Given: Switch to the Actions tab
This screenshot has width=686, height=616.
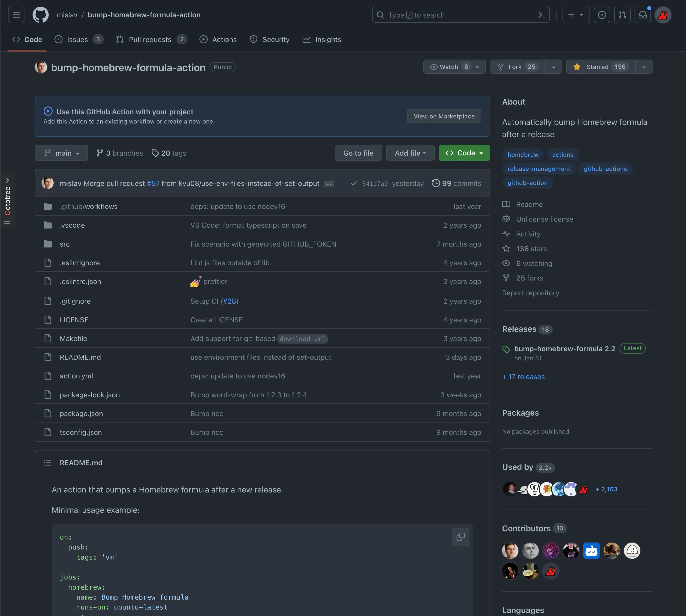Looking at the screenshot, I should pos(218,39).
